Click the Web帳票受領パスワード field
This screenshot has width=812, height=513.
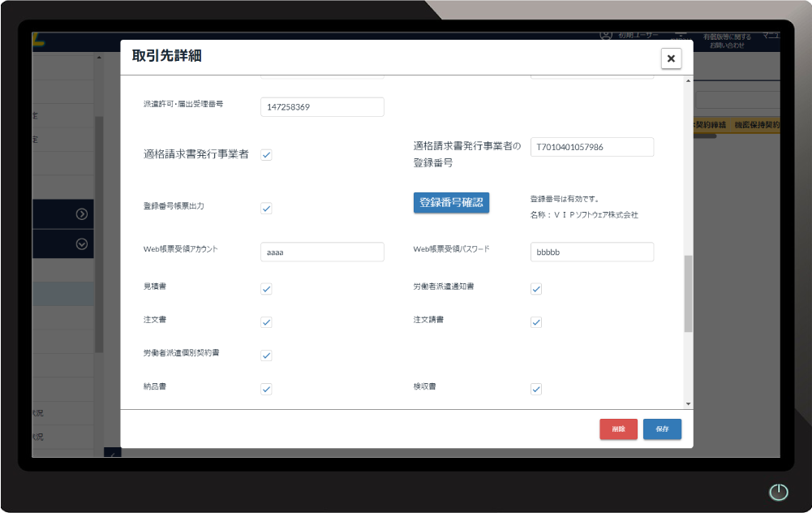[x=591, y=252]
